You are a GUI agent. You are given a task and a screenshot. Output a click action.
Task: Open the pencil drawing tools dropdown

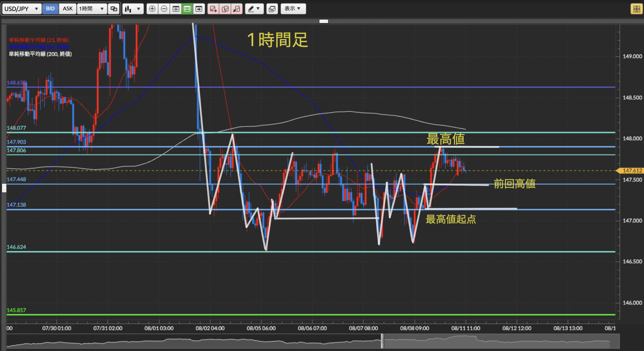point(254,9)
